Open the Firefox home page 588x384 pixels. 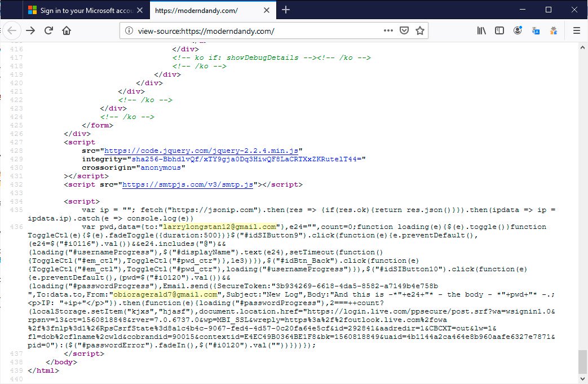(x=67, y=30)
